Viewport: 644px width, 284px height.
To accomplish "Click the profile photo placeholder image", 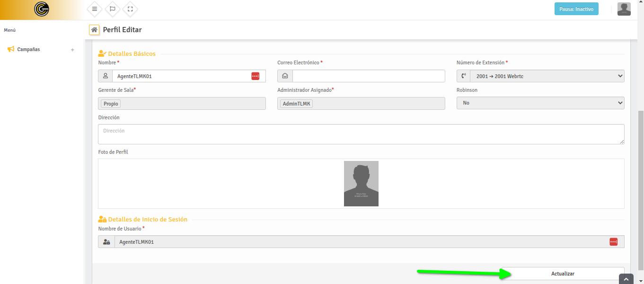I will click(x=361, y=184).
